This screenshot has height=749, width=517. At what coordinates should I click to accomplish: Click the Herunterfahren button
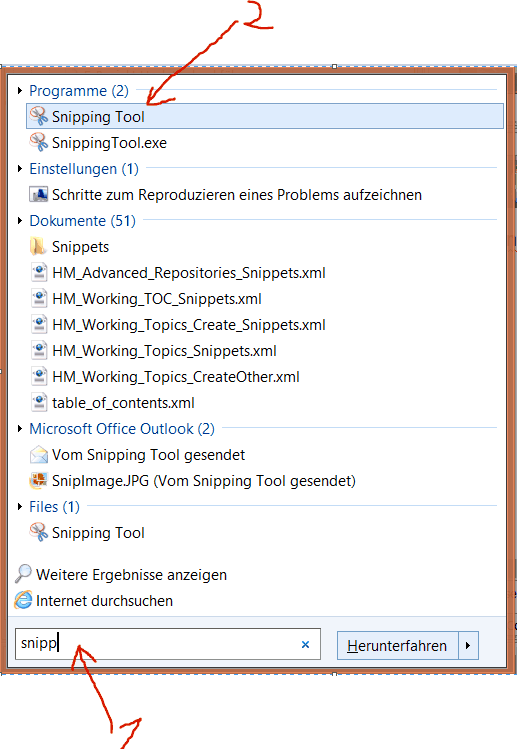(x=398, y=645)
